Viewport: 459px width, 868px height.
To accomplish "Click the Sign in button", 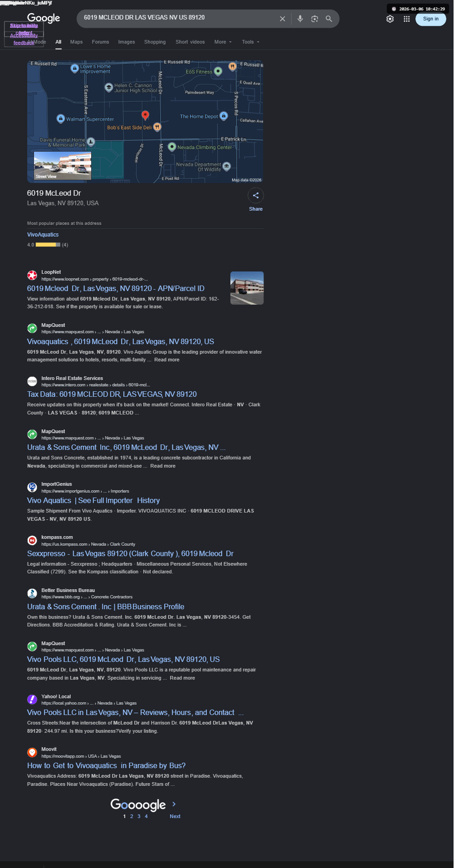I will click(431, 19).
